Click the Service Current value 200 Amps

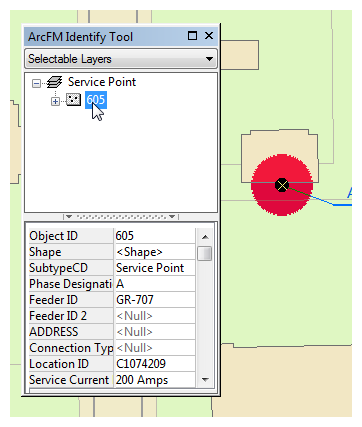pos(155,380)
